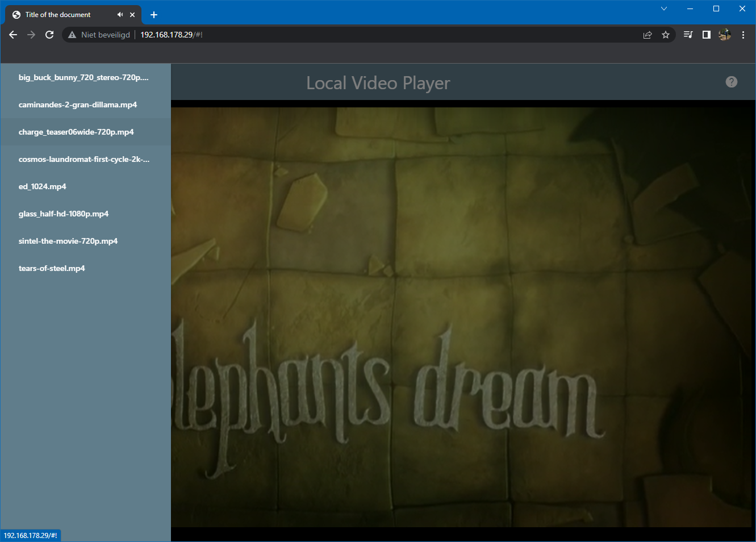The image size is (756, 542).
Task: Open the media control icon in toolbar
Action: click(x=688, y=35)
